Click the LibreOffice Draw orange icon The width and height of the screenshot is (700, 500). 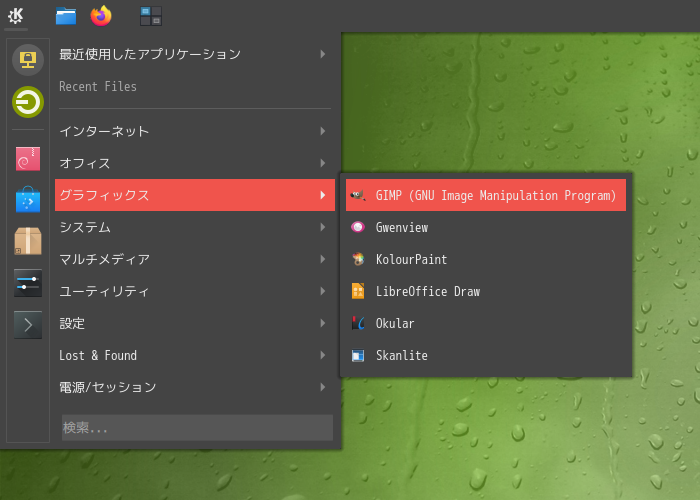(358, 291)
